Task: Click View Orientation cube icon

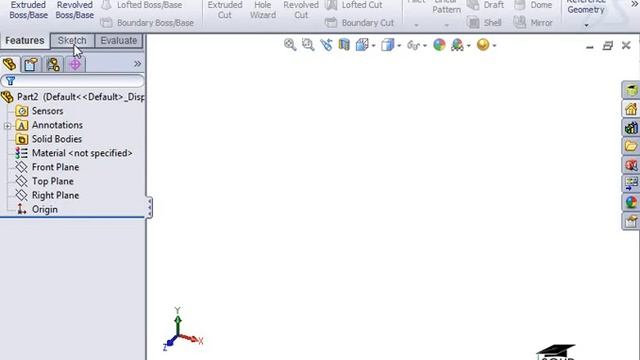Action: coord(362,44)
